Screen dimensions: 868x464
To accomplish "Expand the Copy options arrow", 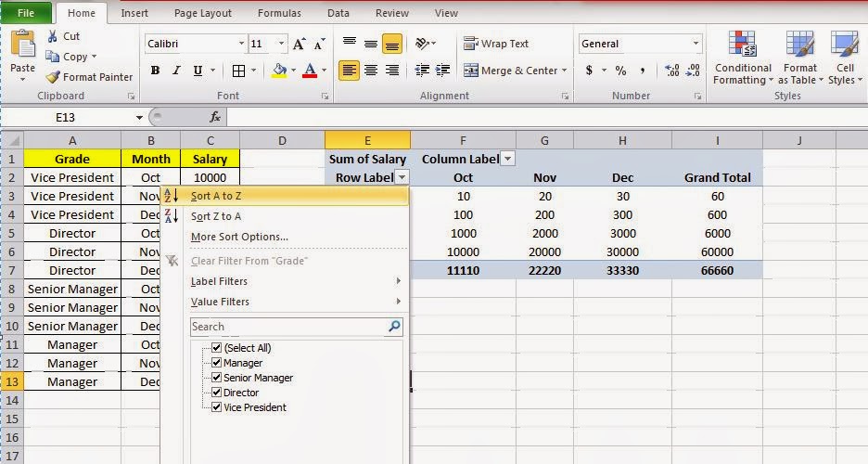I will (94, 57).
